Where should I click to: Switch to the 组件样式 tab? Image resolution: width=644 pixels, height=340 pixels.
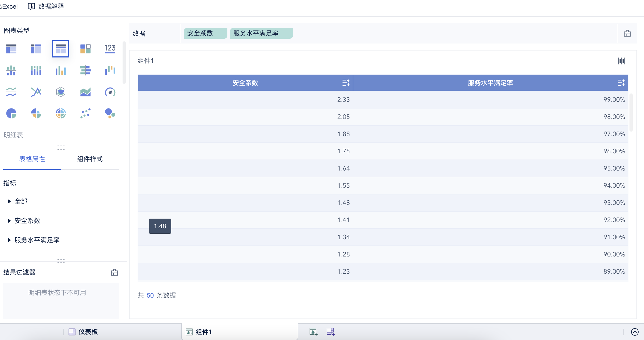90,159
